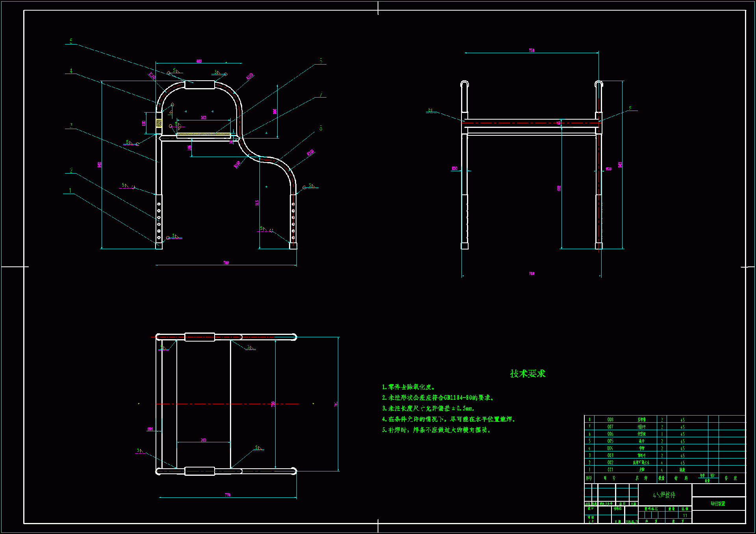Click the top handle grip rectangle in front view
This screenshot has height=534, width=756.
click(200, 85)
